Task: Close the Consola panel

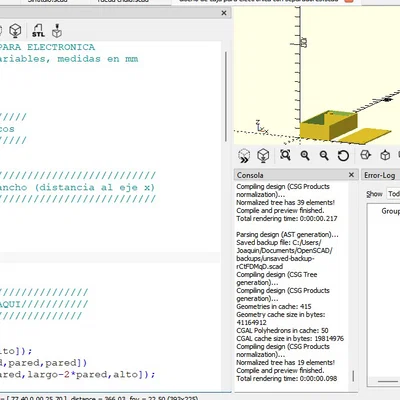Action: tap(351, 175)
